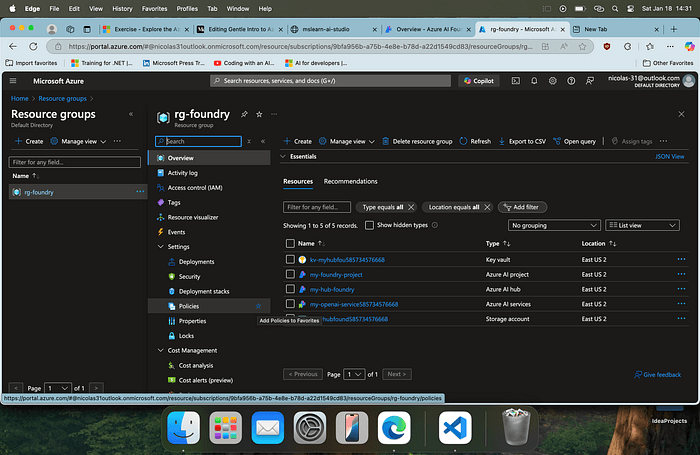Collapse the Essentials section
Screen dimensions: 700x455
tap(283, 156)
